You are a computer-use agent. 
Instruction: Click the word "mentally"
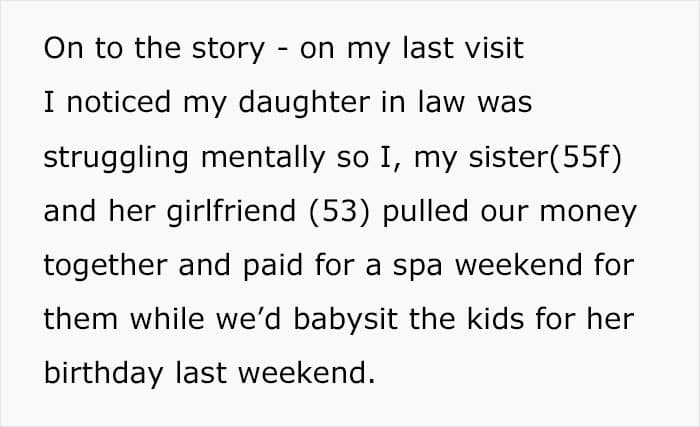click(263, 158)
